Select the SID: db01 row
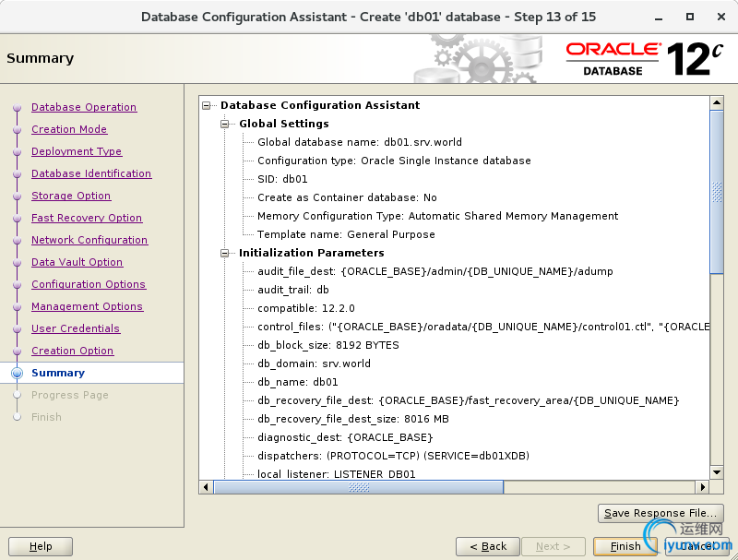This screenshot has width=738, height=560. [x=282, y=179]
